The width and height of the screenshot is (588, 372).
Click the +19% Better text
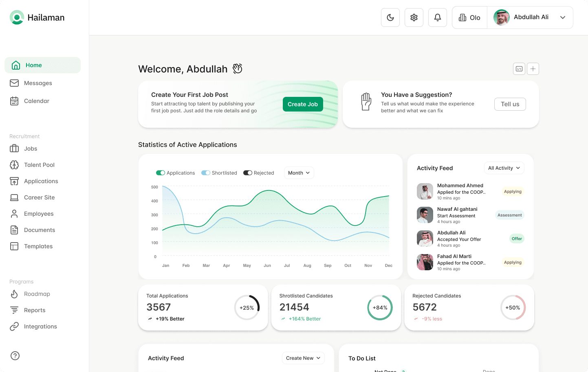170,319
